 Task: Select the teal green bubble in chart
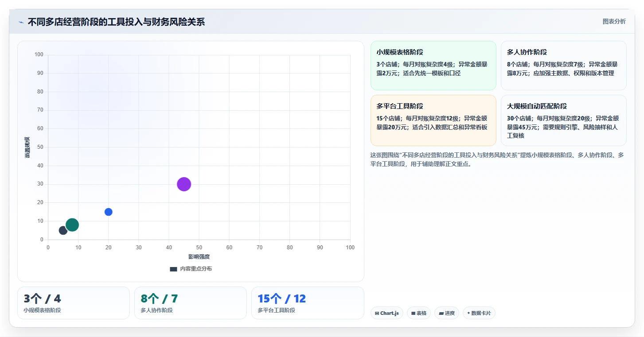tap(72, 225)
